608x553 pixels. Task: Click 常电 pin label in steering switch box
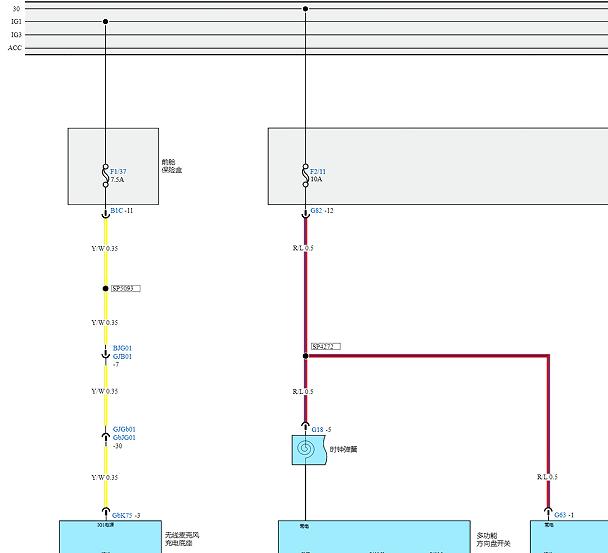pos(304,526)
